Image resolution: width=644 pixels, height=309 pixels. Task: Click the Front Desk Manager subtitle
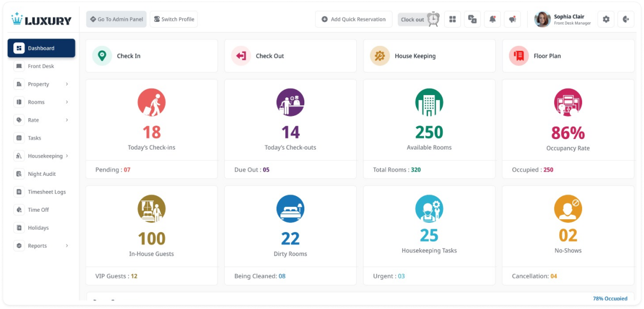click(x=572, y=24)
